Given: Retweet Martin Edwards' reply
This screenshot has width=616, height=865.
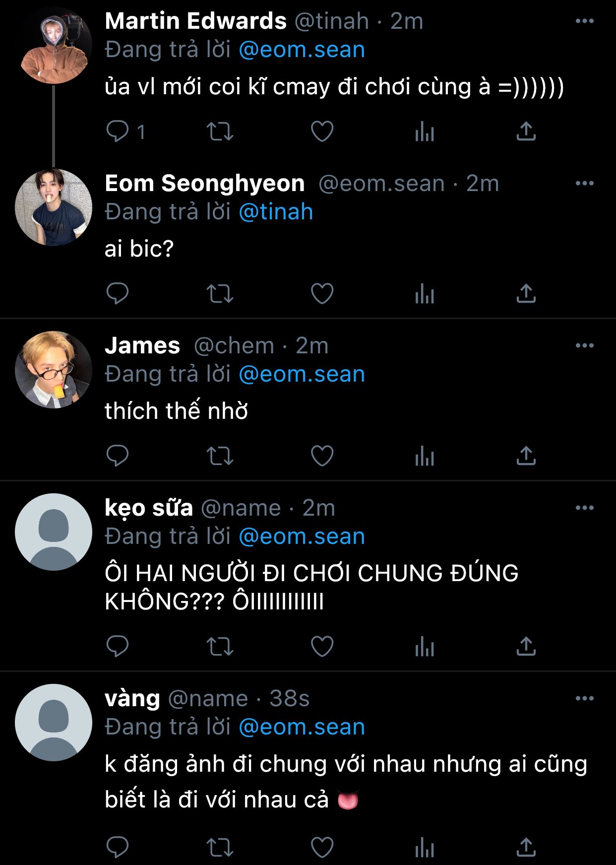Looking at the screenshot, I should point(220,132).
